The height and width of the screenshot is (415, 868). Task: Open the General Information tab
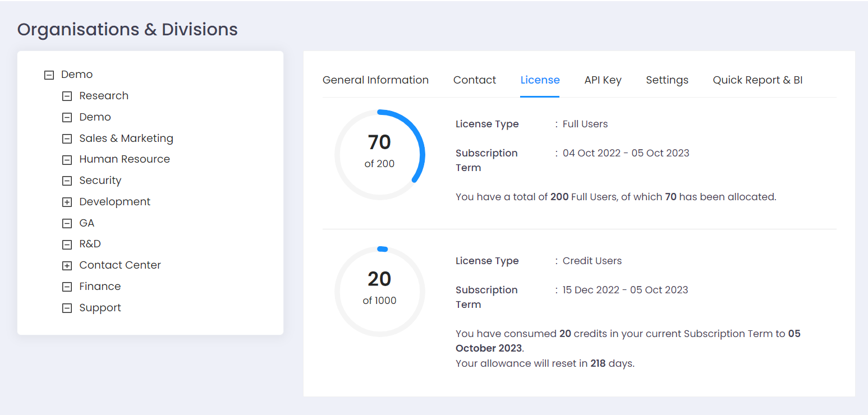(375, 80)
